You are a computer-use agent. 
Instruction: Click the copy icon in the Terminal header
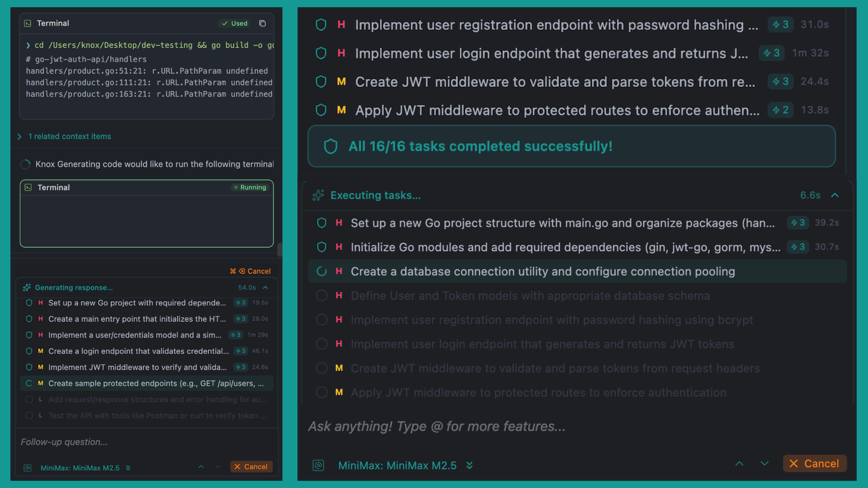[262, 23]
